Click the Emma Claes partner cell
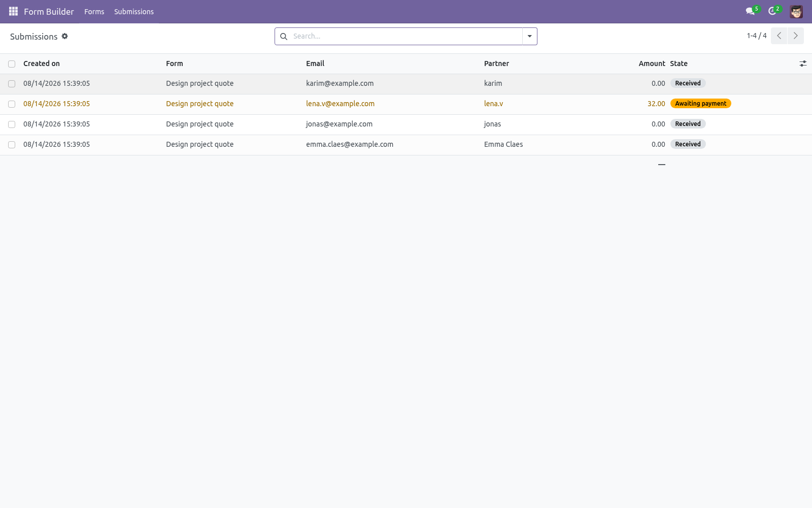 (503, 144)
